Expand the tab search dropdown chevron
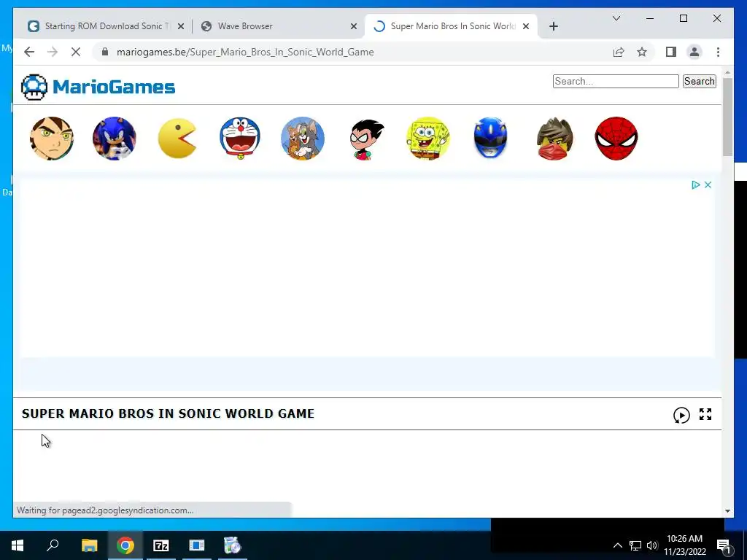Image resolution: width=747 pixels, height=560 pixels. pyautogui.click(x=616, y=18)
